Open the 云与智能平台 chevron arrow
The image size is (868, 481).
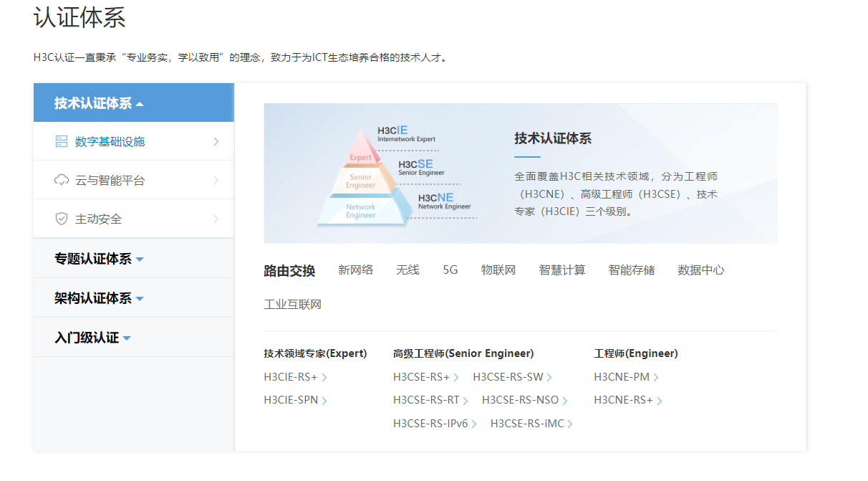216,180
